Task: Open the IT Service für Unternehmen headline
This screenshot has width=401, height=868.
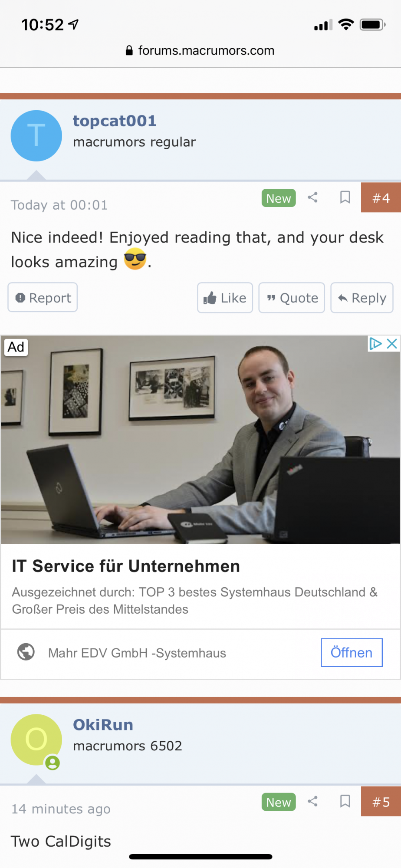Action: coord(126,566)
